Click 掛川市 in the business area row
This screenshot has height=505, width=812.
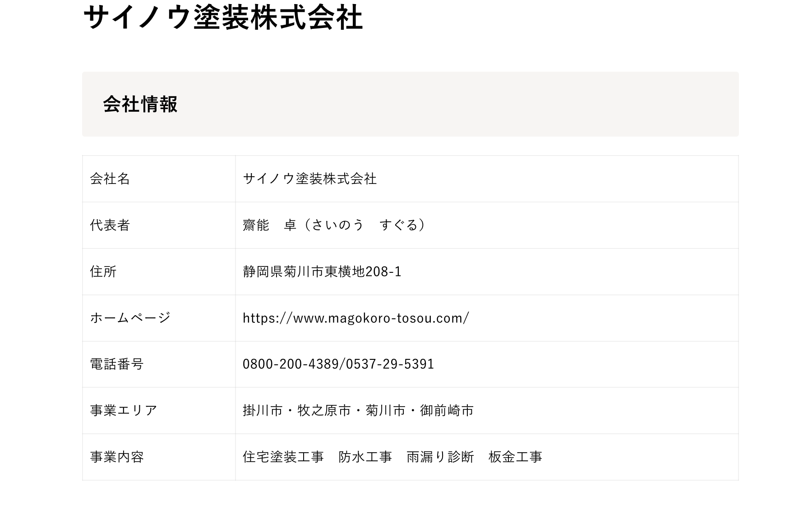pyautogui.click(x=263, y=410)
